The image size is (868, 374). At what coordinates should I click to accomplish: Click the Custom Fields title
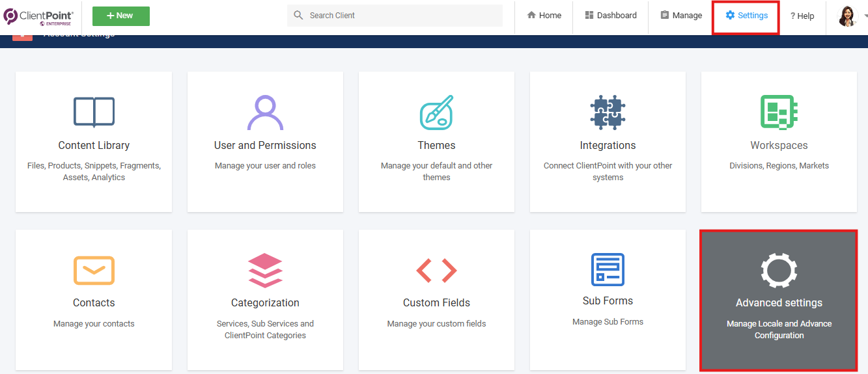tap(436, 302)
